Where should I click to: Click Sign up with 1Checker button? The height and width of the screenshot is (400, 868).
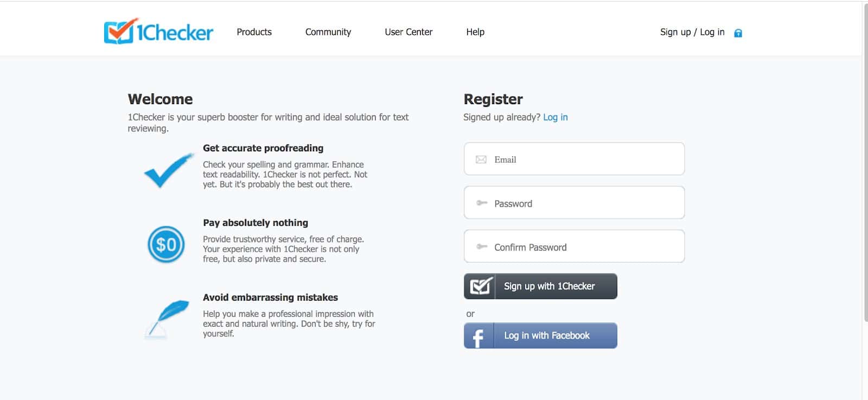click(540, 286)
